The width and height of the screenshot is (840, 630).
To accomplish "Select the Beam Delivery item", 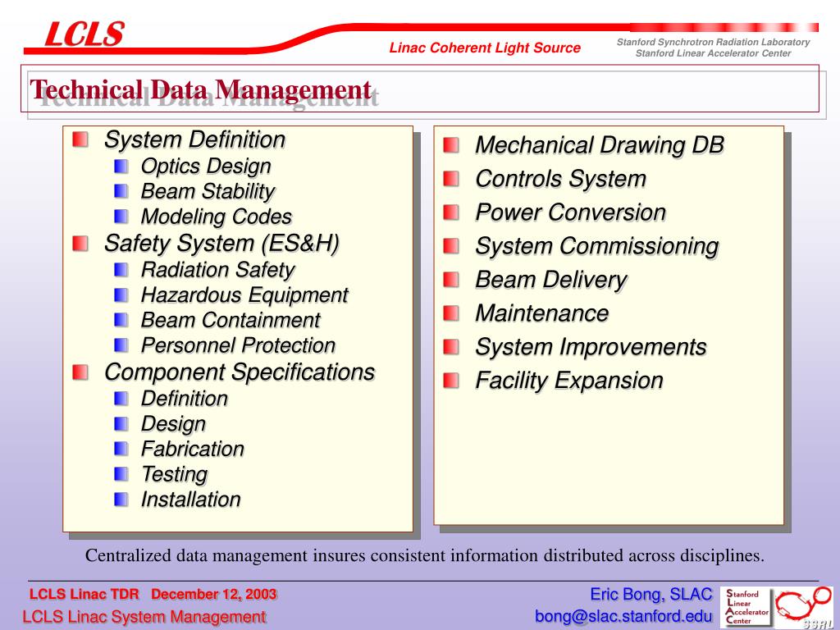I will click(x=551, y=281).
